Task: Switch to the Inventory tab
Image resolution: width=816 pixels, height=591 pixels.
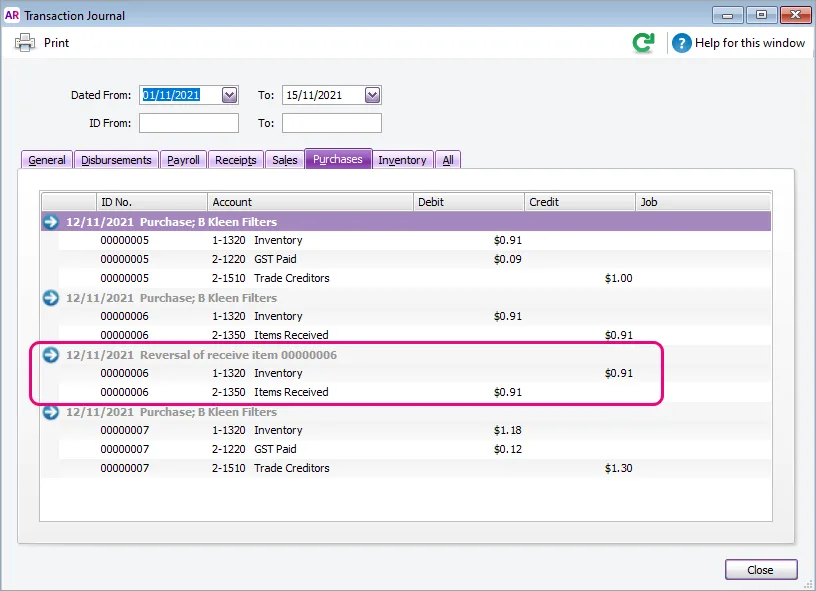Action: point(402,160)
